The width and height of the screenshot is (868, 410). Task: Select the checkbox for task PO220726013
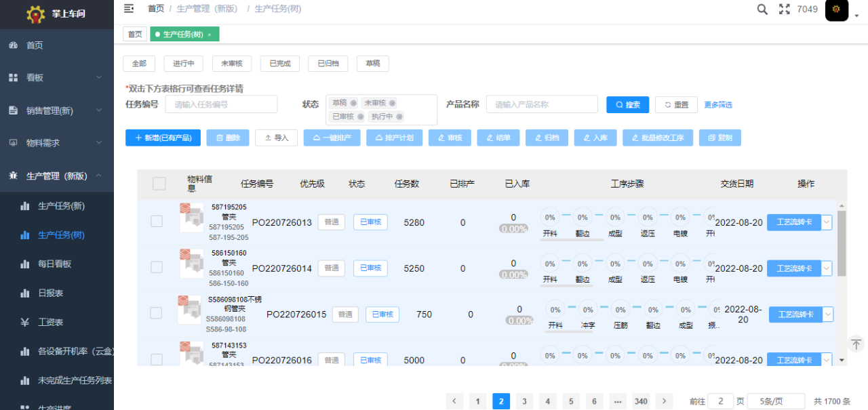coord(157,222)
